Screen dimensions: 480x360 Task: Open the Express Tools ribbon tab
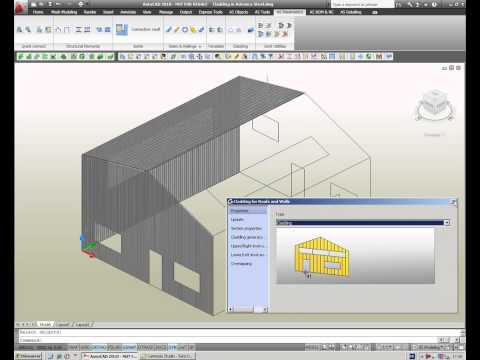[210, 12]
